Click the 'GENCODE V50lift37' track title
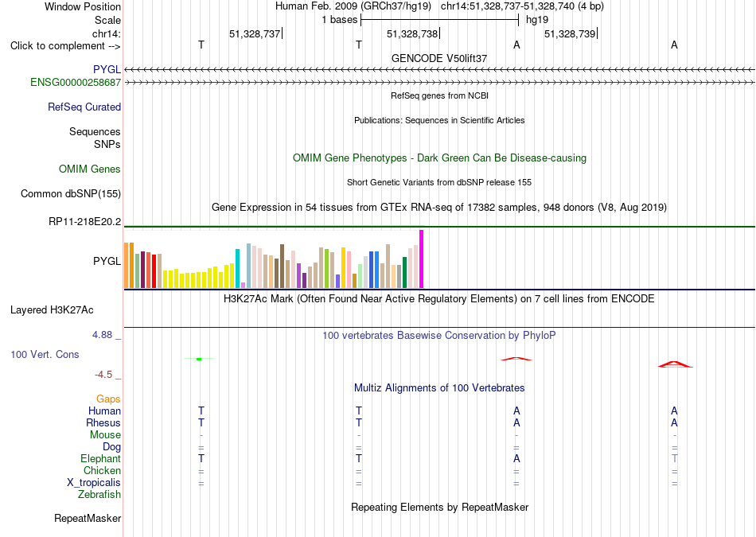Viewport: 756px width, 537px height. [439, 58]
